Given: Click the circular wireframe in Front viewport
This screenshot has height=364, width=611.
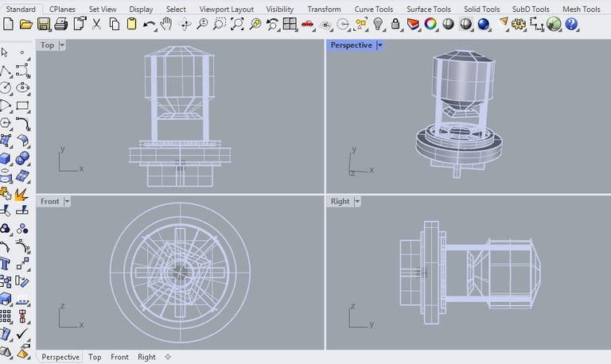Looking at the screenshot, I should click(x=180, y=273).
